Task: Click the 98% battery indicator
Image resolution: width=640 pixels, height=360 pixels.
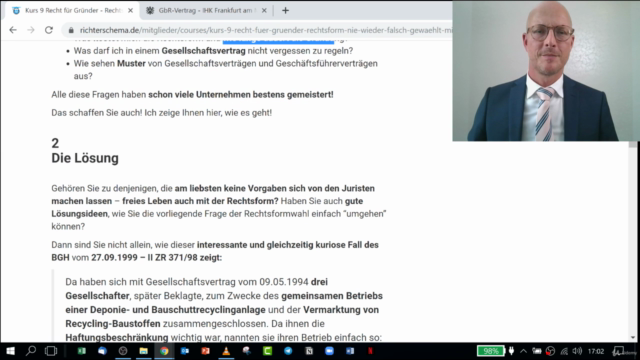Action: coord(491,351)
